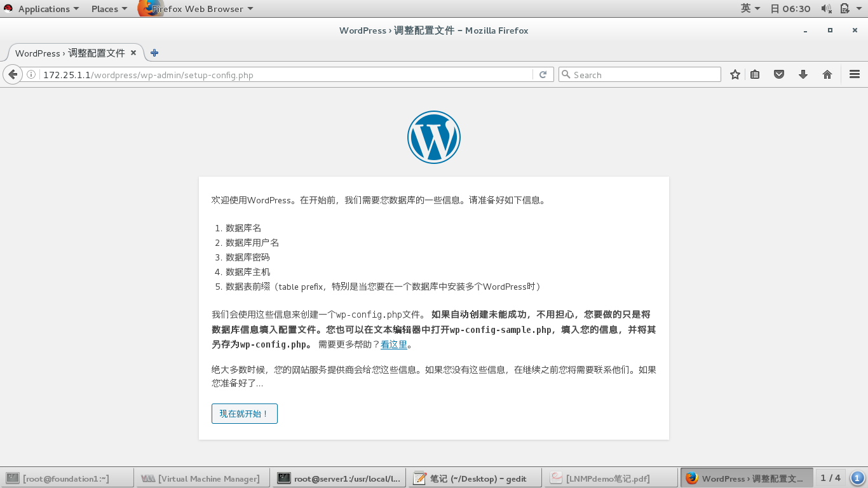Open the 看这里 help link
Viewport: 868px width, 488px height.
pos(394,344)
